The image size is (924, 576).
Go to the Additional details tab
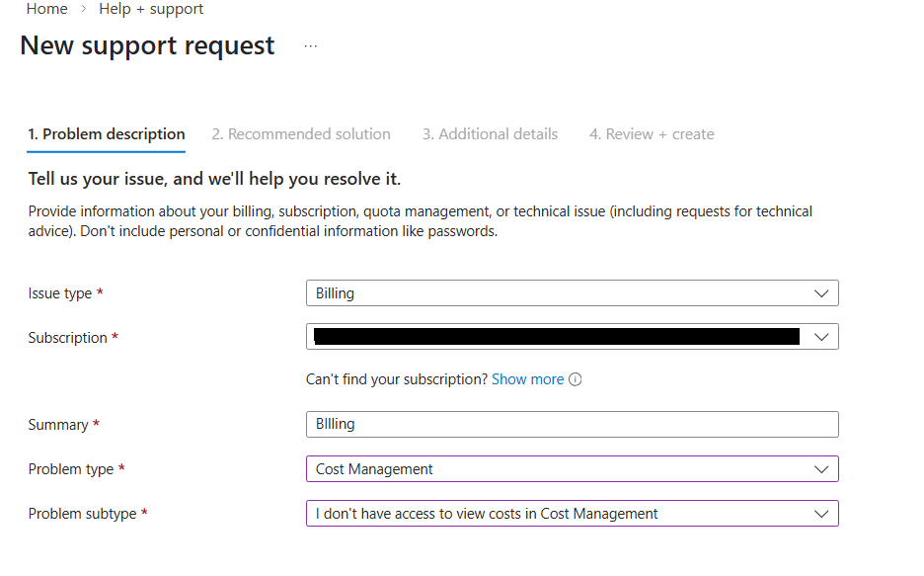(x=490, y=134)
